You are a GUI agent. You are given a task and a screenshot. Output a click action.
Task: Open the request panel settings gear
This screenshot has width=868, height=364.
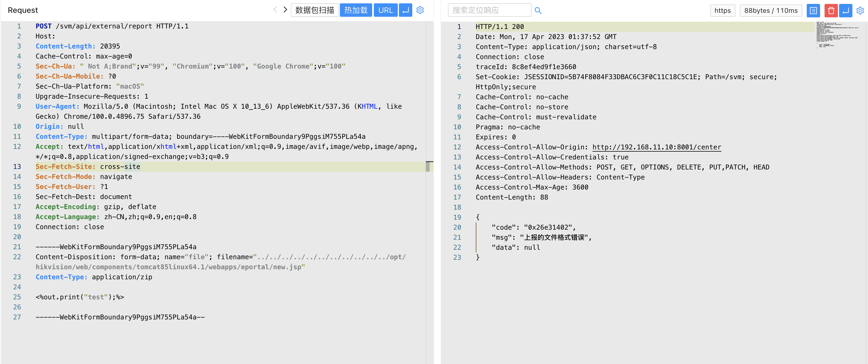(x=420, y=10)
